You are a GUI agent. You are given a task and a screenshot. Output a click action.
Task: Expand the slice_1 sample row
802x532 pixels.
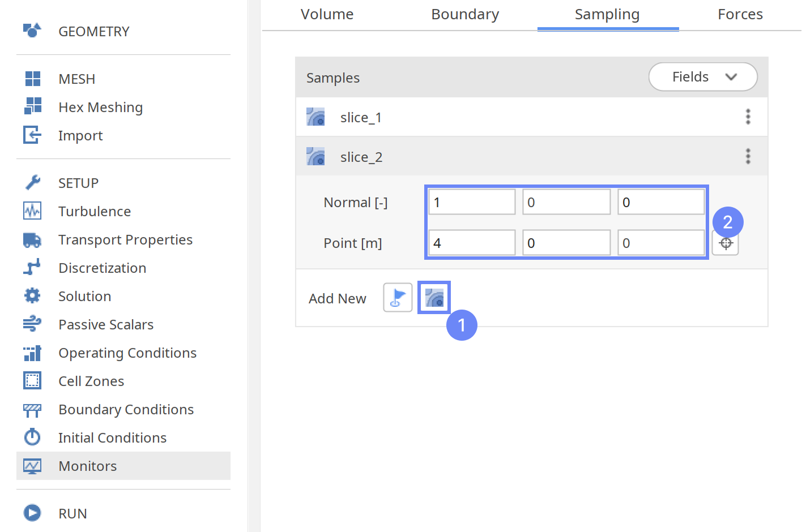click(361, 117)
